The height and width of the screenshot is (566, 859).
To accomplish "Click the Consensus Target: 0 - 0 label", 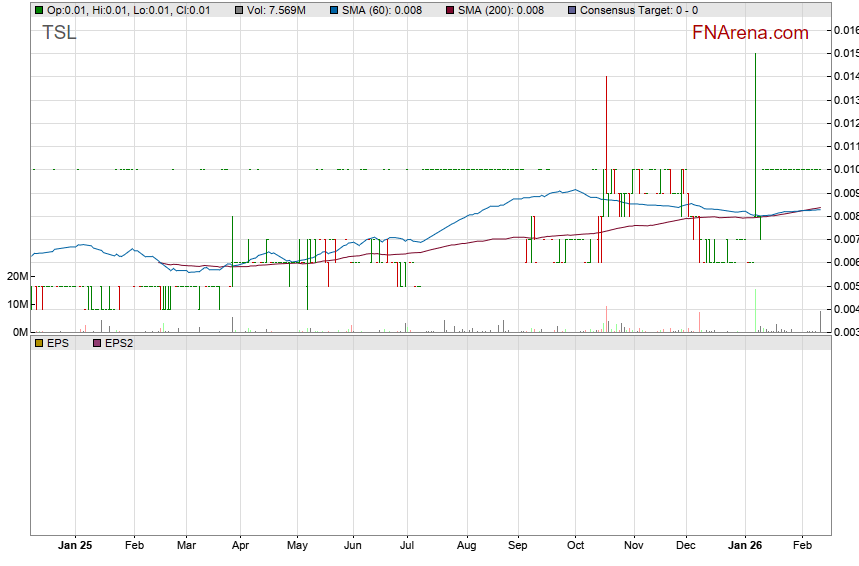I will click(x=638, y=10).
